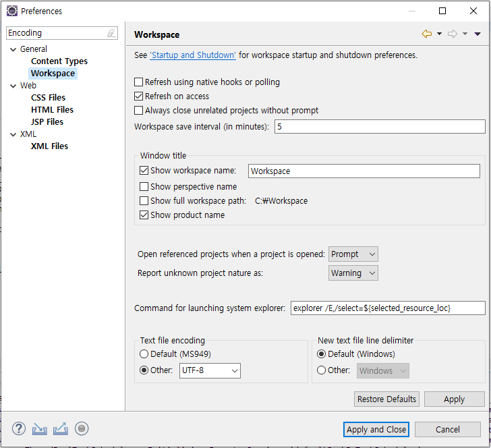
Task: Click the Cancel button
Action: pos(448,430)
